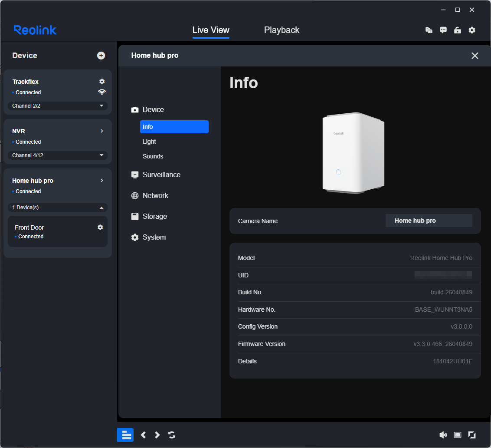Click the System gear icon

134,237
